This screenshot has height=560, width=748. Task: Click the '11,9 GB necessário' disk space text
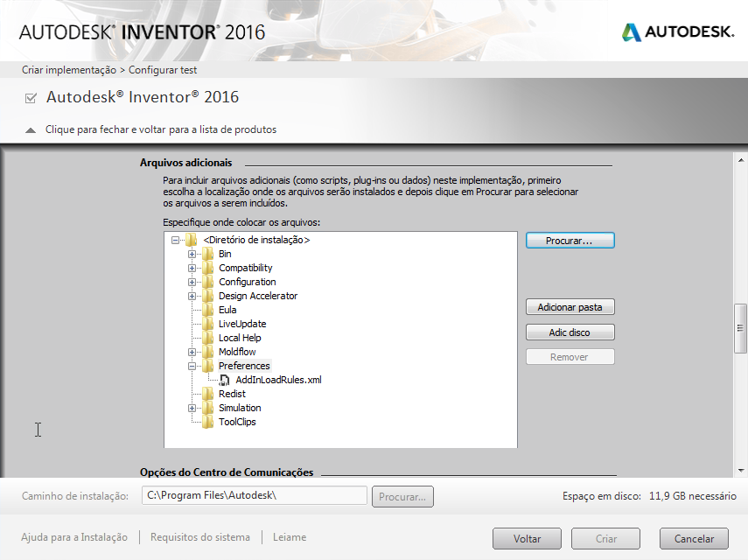coord(693,496)
